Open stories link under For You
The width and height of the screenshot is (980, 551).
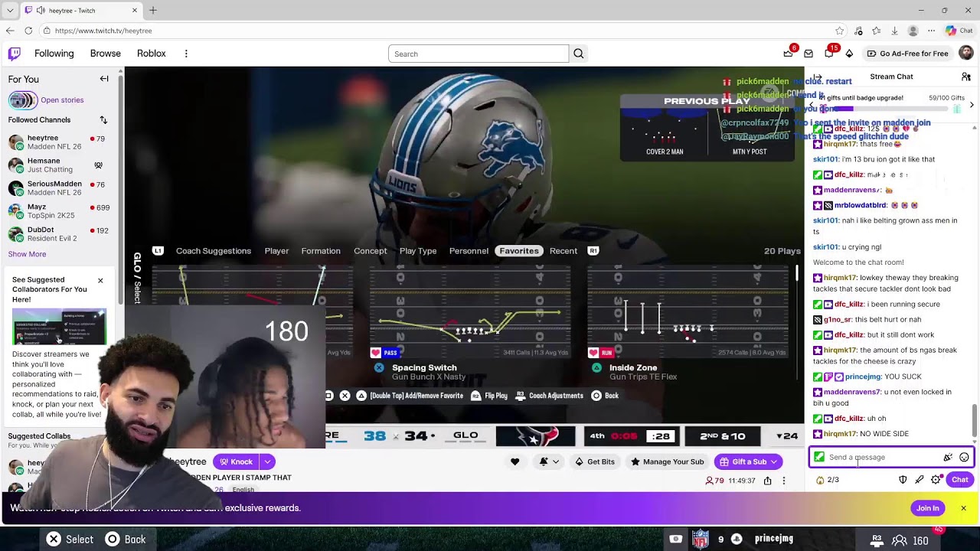(62, 100)
